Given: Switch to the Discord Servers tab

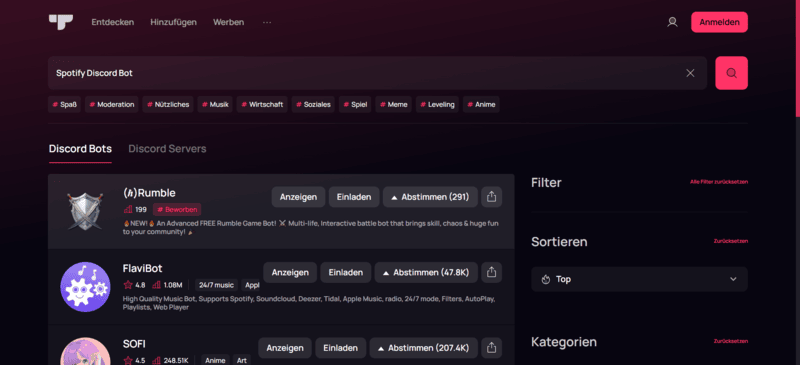Looking at the screenshot, I should click(x=167, y=149).
